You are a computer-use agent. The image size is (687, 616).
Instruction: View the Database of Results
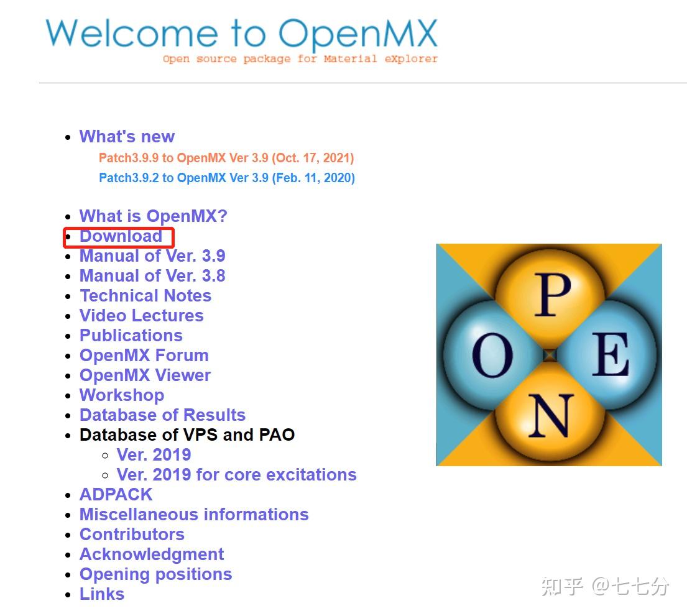[162, 415]
